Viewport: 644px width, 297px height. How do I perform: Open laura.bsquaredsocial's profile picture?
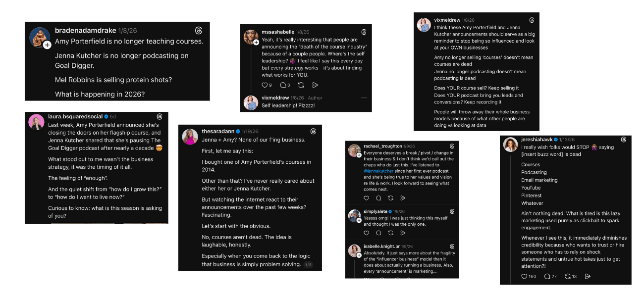pos(36,122)
